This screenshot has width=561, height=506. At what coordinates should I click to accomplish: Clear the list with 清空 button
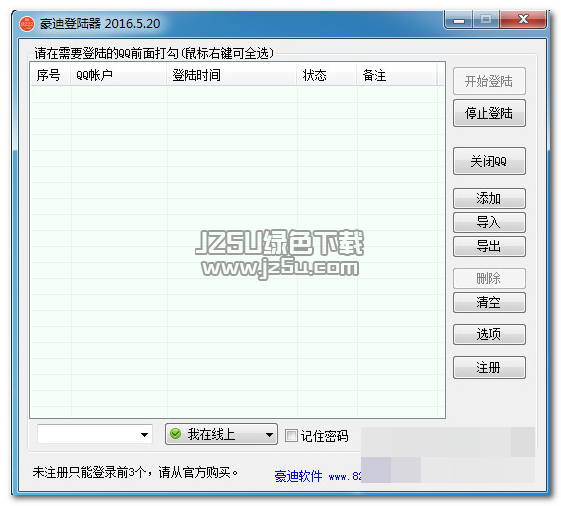(489, 302)
